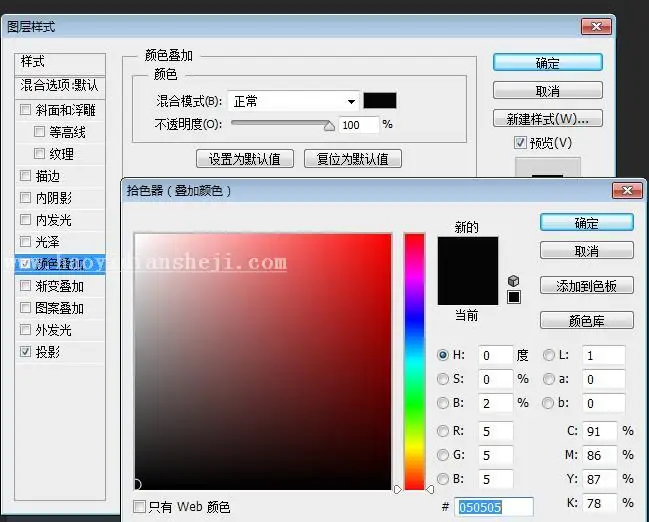Click the S: saturation percentage field

click(495, 379)
